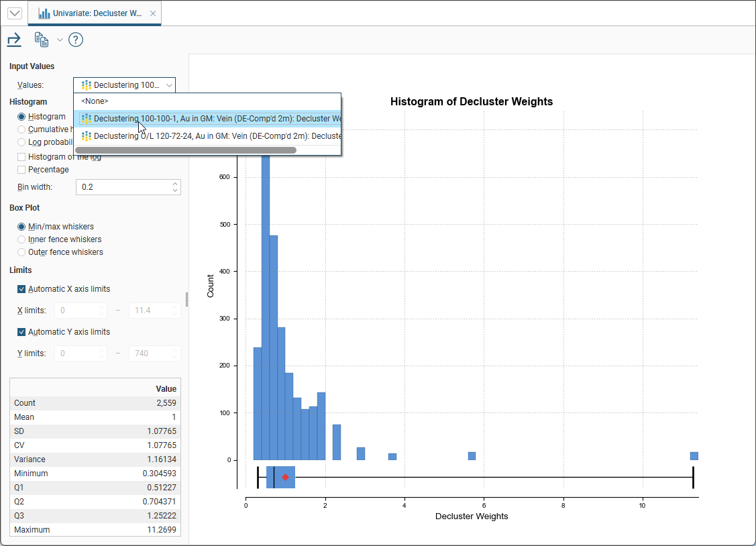
Task: Expand the copy options arrow
Action: 60,40
